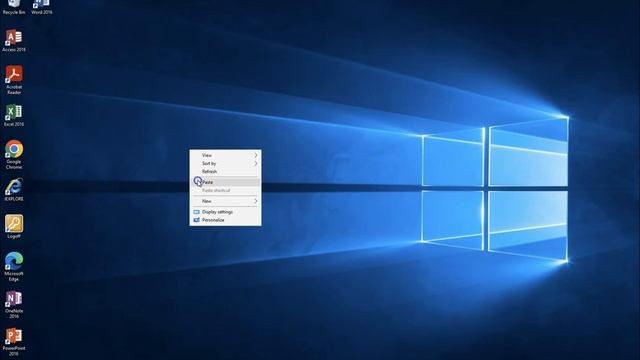The image size is (640, 360).
Task: Select the Google Chrome desktop shortcut
Action: [14, 155]
